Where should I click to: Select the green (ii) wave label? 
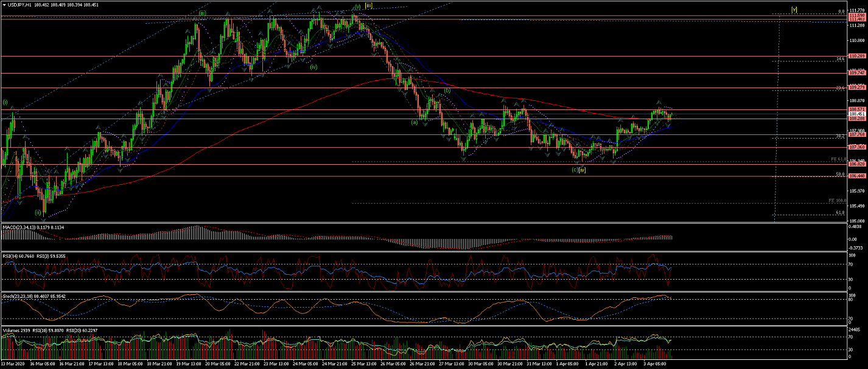pos(38,213)
